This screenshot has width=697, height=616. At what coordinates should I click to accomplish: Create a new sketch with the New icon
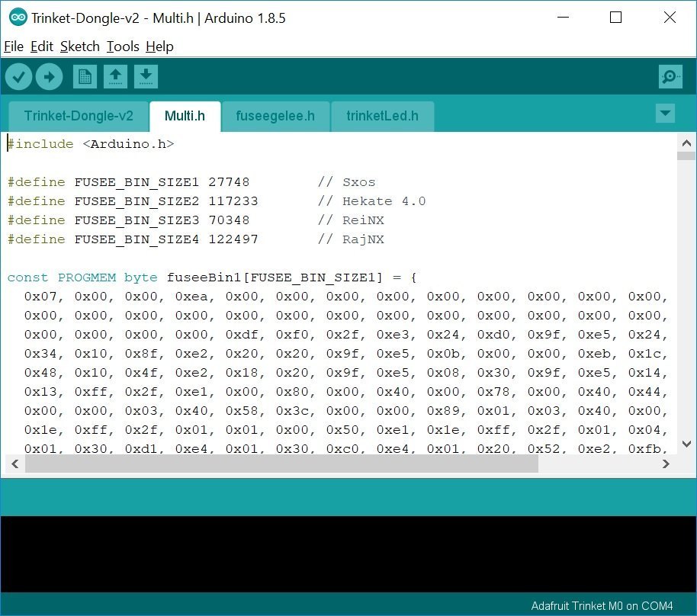coord(85,76)
